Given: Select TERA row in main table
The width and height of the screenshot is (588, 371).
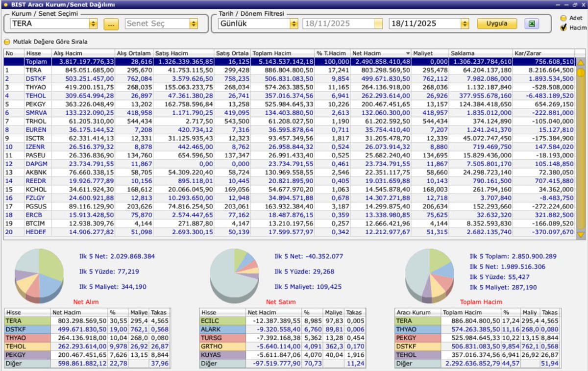Looking at the screenshot, I should (289, 70).
